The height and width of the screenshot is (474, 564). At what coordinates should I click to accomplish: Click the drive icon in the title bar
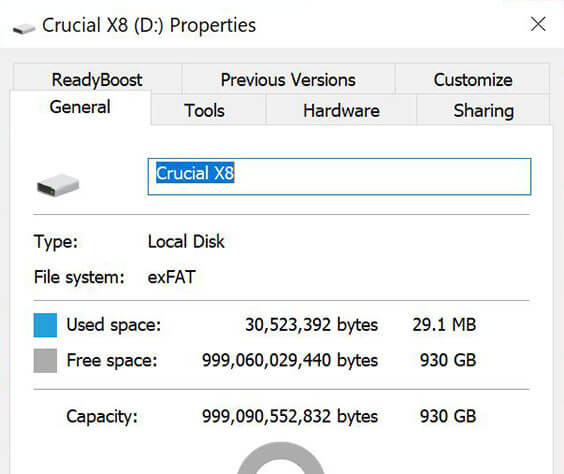[x=24, y=28]
